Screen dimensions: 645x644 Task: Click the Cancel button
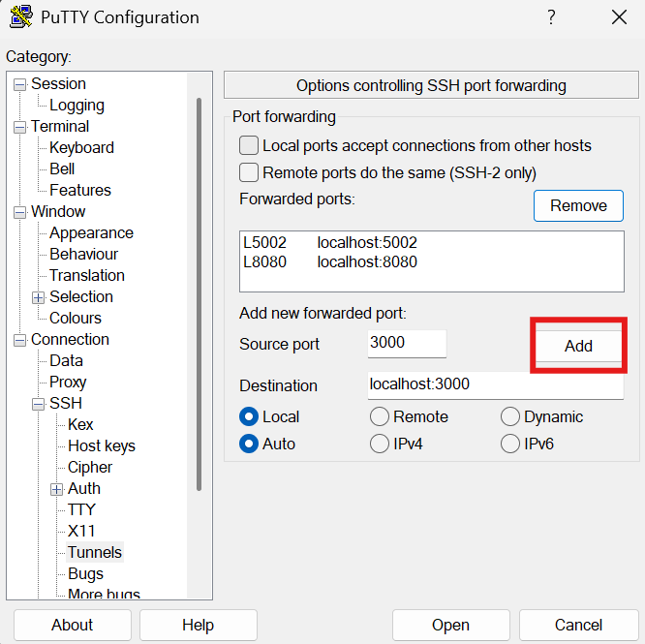coord(578,625)
